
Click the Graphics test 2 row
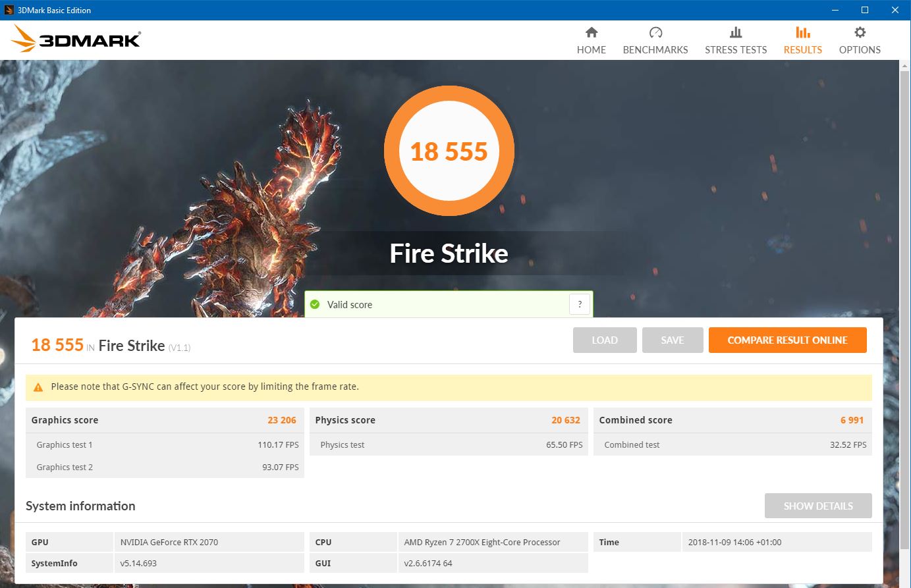[165, 468]
